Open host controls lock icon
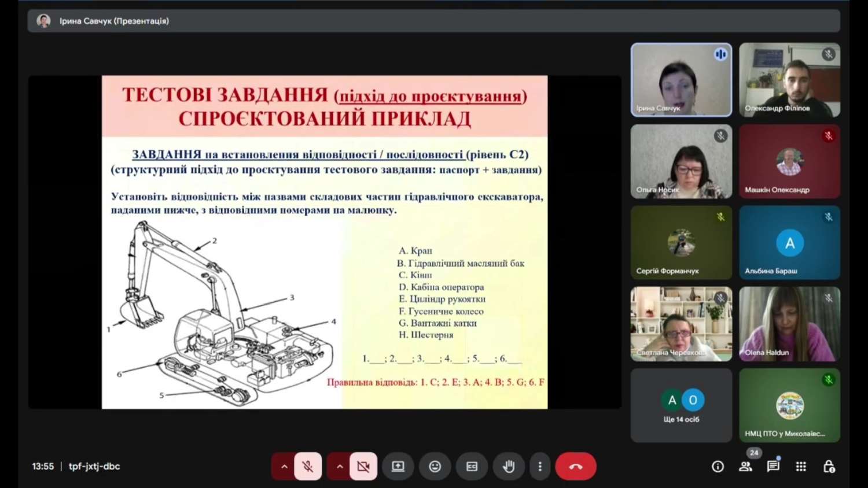Viewport: 868px width, 488px height. tap(829, 467)
